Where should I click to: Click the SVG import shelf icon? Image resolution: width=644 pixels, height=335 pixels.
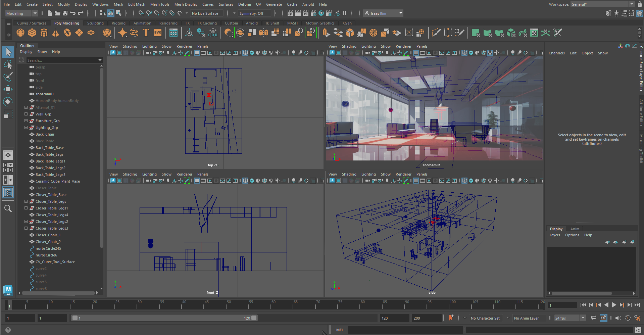pos(158,33)
